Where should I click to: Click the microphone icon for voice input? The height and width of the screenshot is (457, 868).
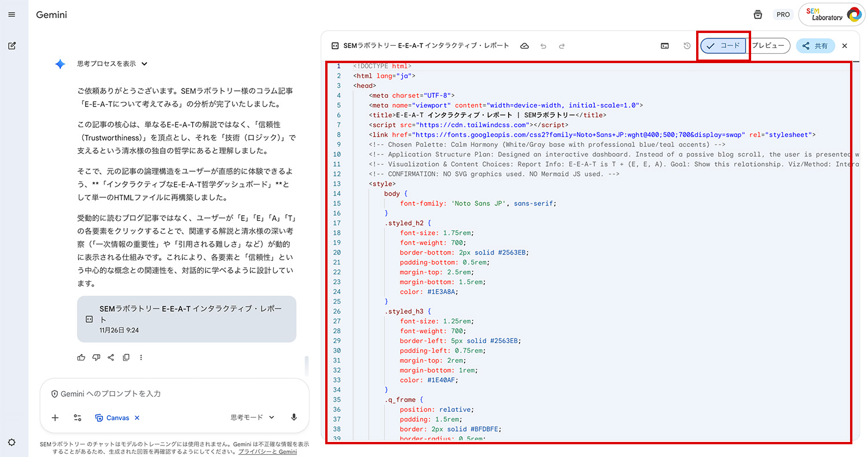294,418
